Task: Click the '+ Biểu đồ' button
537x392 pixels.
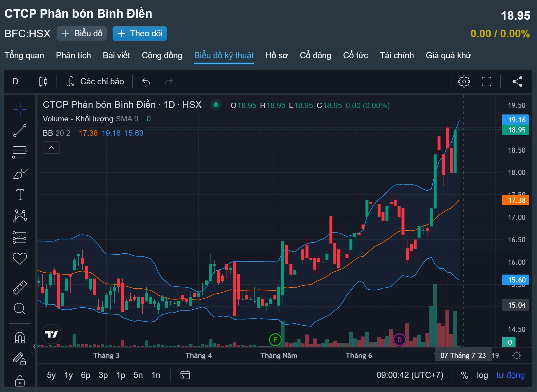Action: point(81,34)
